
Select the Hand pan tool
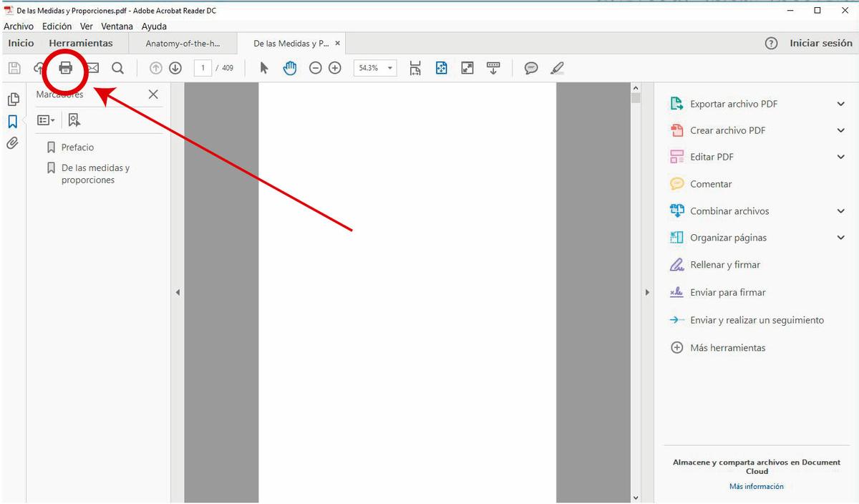click(289, 68)
